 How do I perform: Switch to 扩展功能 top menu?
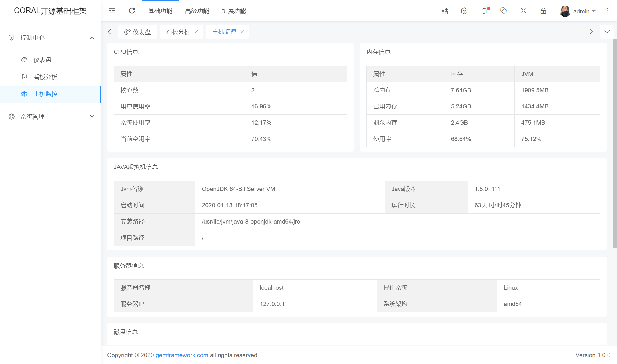234,11
